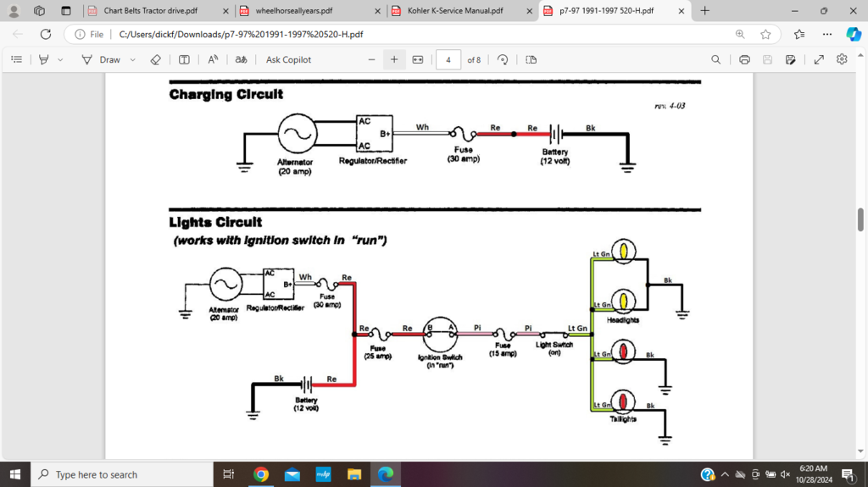Refresh the current page
This screenshot has width=868, height=487.
[x=45, y=35]
